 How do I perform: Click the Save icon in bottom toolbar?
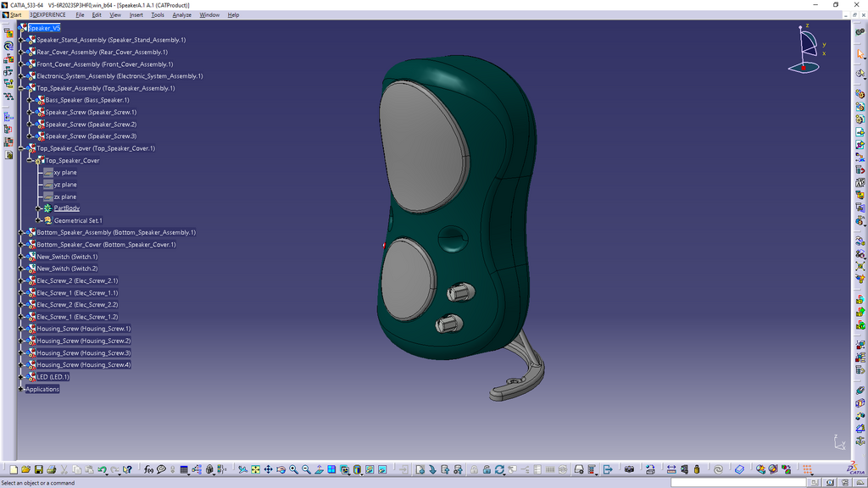click(38, 469)
